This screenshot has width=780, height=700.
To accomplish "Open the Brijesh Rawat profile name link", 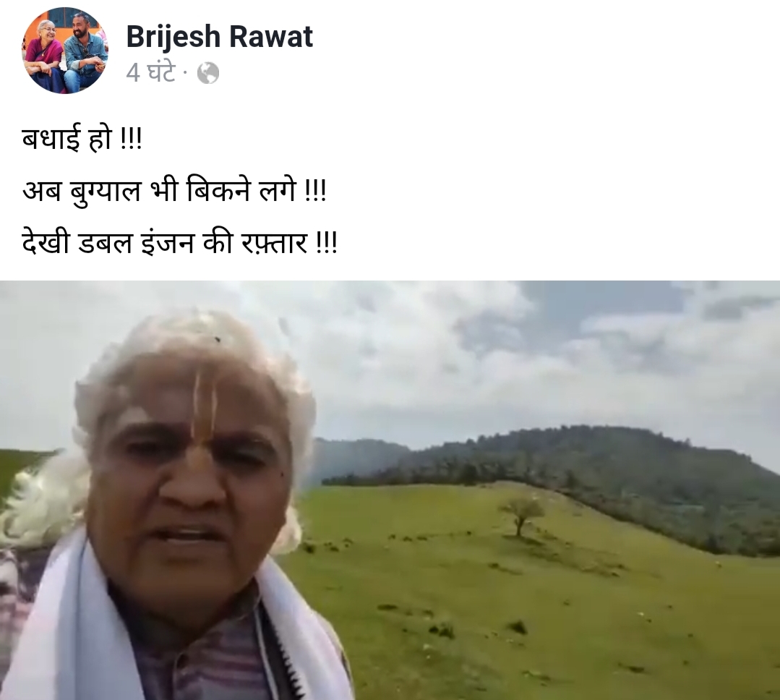I will click(219, 36).
